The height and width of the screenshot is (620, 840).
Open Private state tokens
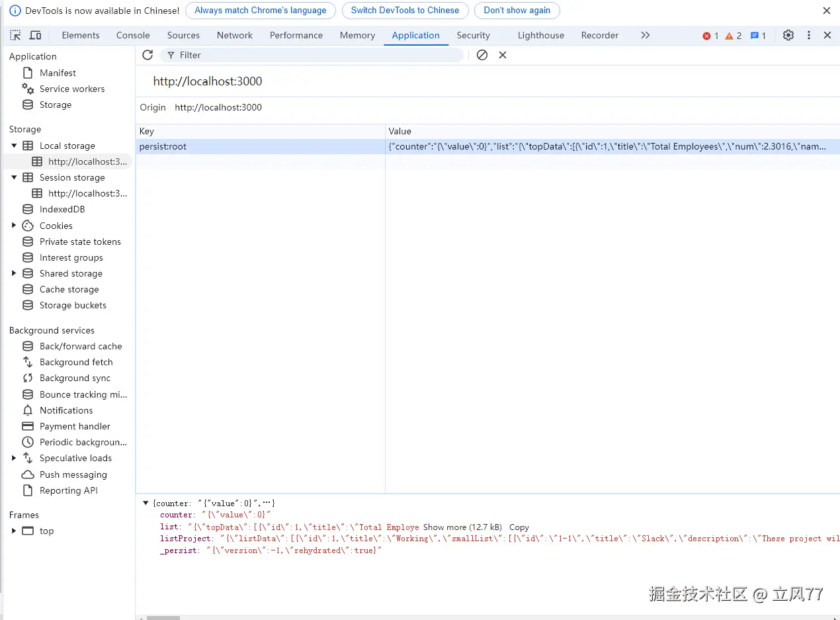pyautogui.click(x=80, y=242)
